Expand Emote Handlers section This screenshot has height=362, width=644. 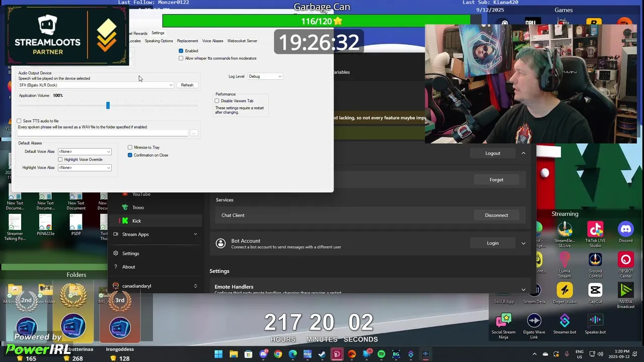click(523, 289)
